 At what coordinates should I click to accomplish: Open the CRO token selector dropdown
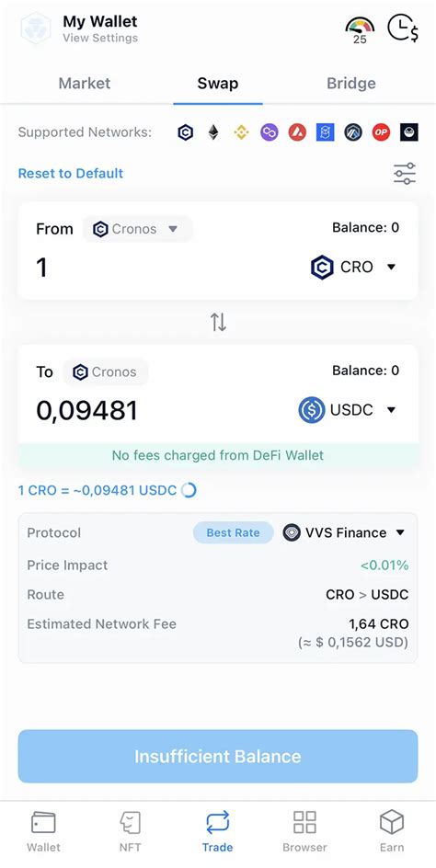click(x=354, y=268)
